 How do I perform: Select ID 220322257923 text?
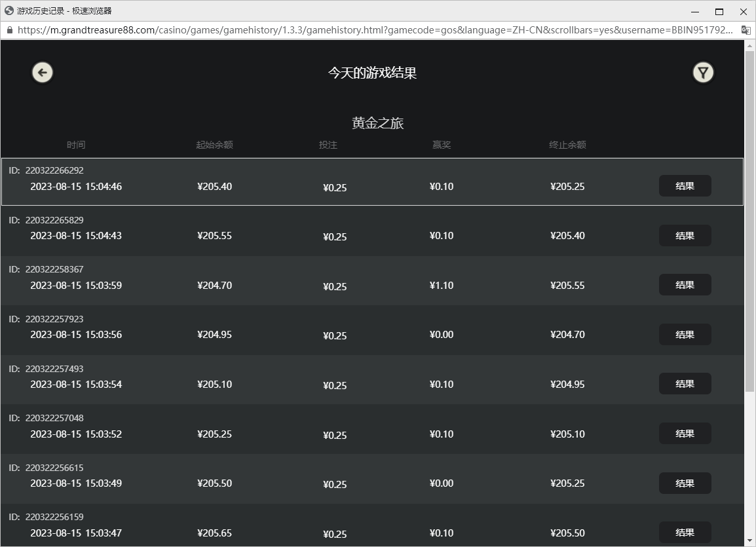click(46, 319)
